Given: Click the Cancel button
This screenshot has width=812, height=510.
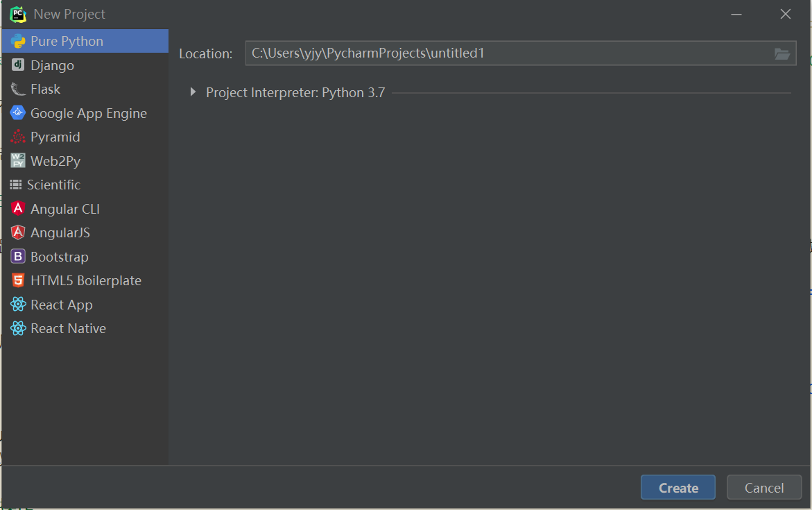Looking at the screenshot, I should 763,487.
